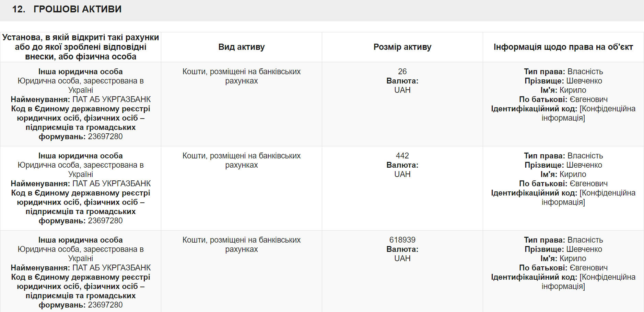
Task: Click first row's "Кошти, розміщені на банківських рахунках"
Action: 242,76
